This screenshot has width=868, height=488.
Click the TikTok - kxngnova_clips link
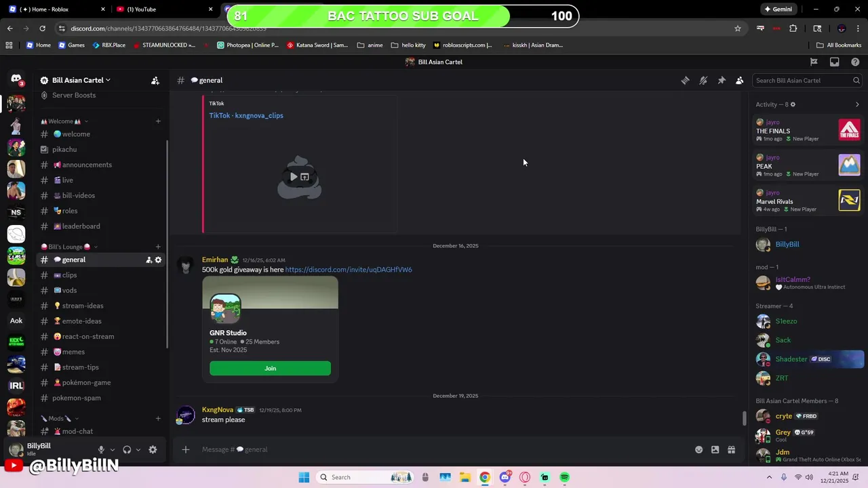pyautogui.click(x=246, y=115)
